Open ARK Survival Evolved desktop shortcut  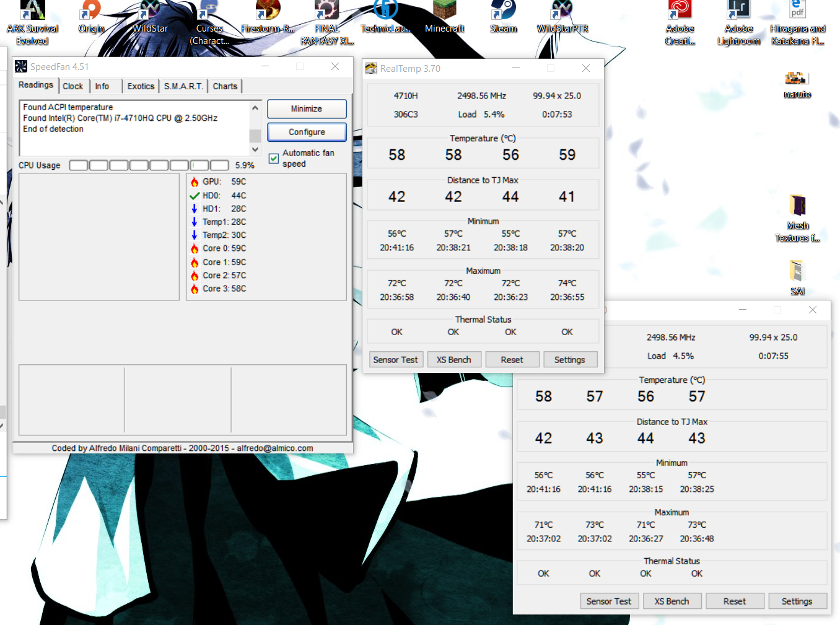32,22
